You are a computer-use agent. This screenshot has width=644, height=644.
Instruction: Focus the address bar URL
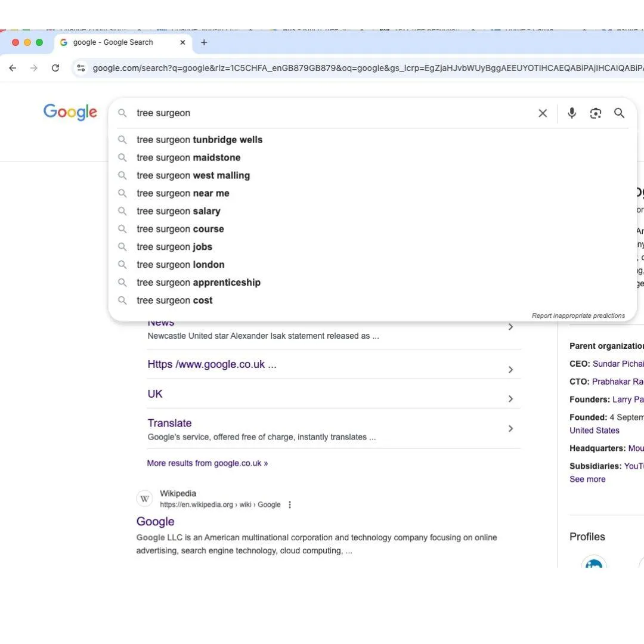[367, 68]
